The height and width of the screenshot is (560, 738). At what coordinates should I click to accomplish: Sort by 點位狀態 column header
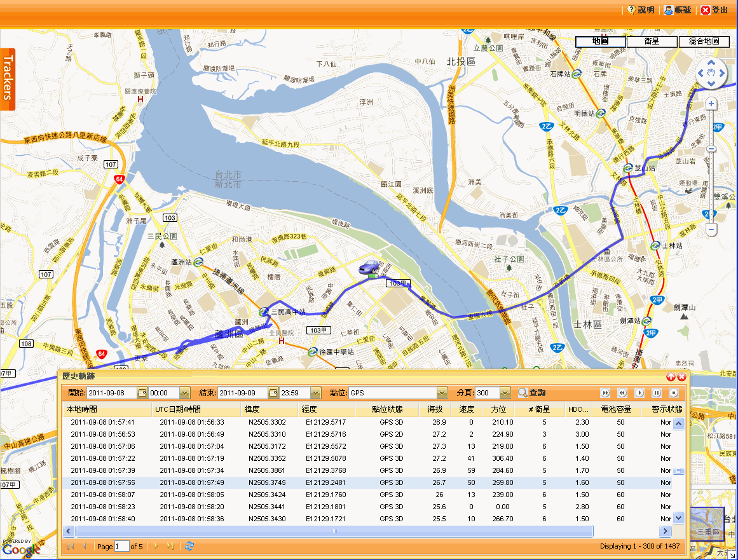[x=387, y=409]
